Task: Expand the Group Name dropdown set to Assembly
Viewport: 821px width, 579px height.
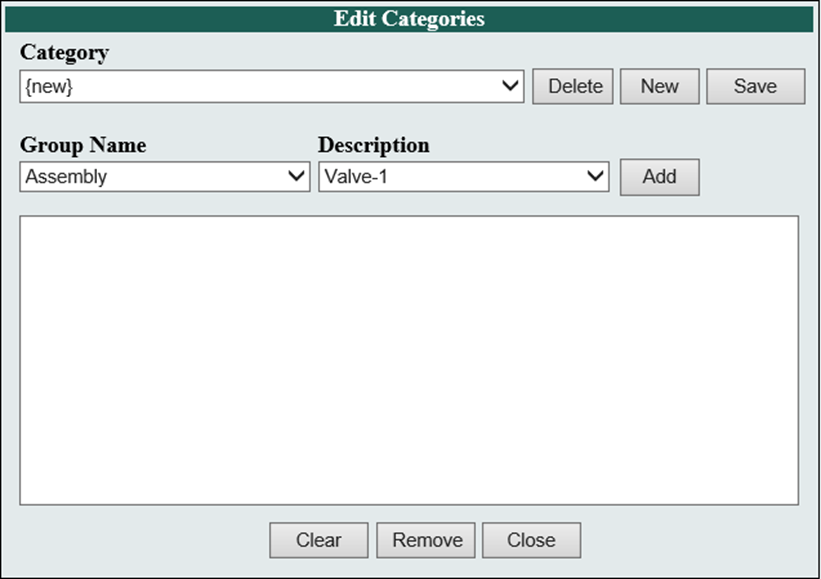Action: coord(165,176)
